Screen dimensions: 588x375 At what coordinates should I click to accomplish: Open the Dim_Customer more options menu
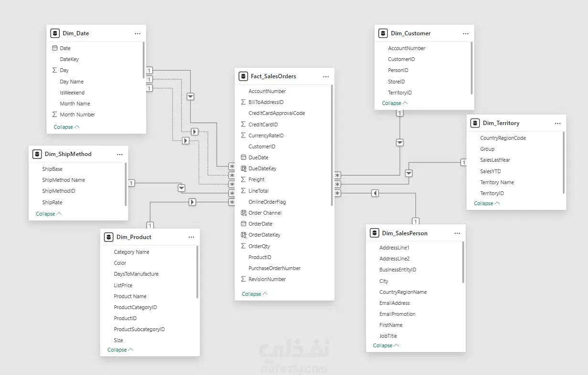coord(466,33)
